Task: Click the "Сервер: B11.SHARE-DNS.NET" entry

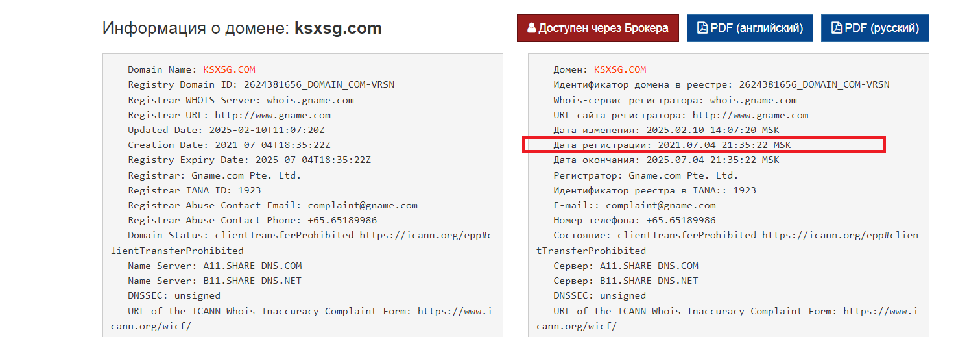Action: tap(625, 281)
